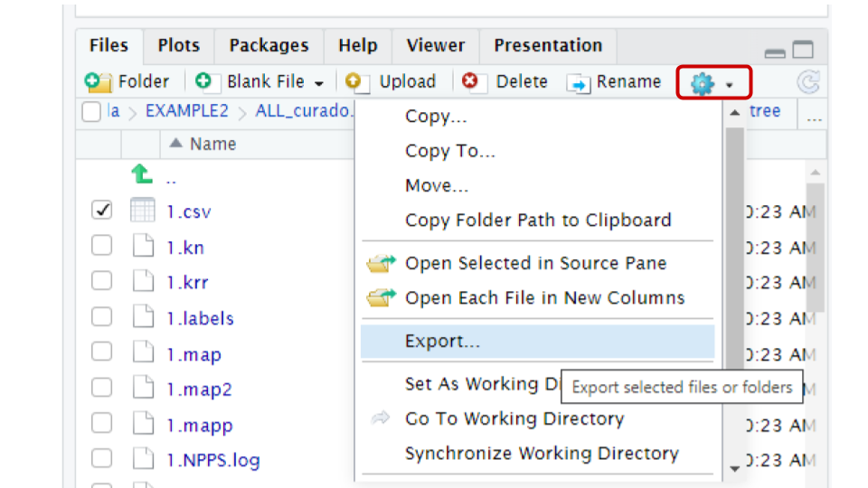This screenshot has width=868, height=488.
Task: Click the menu vertical scrollbar thumb
Action: pyautogui.click(x=734, y=249)
